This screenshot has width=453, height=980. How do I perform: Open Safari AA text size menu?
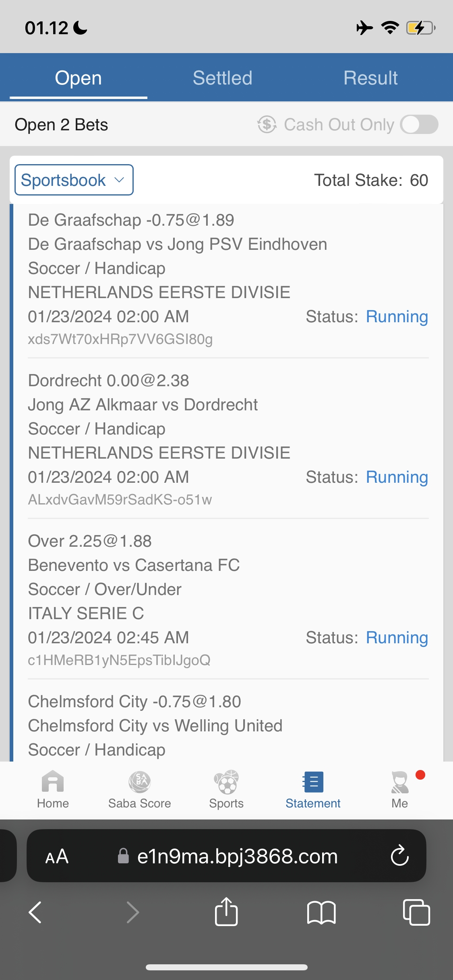tap(57, 856)
